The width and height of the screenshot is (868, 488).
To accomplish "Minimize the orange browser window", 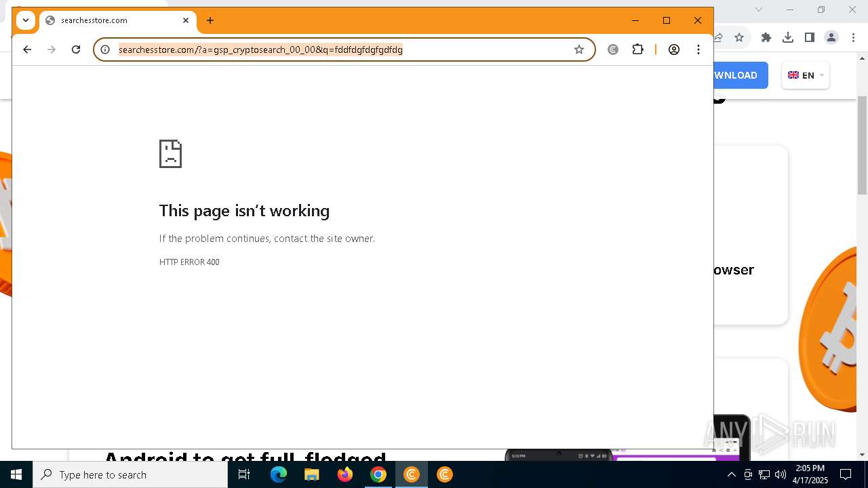I will pyautogui.click(x=635, y=20).
